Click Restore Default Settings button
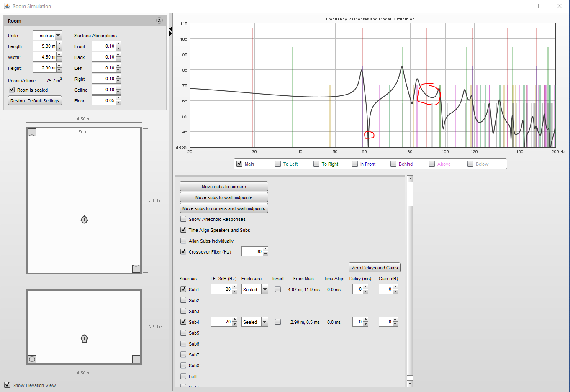 (x=35, y=101)
